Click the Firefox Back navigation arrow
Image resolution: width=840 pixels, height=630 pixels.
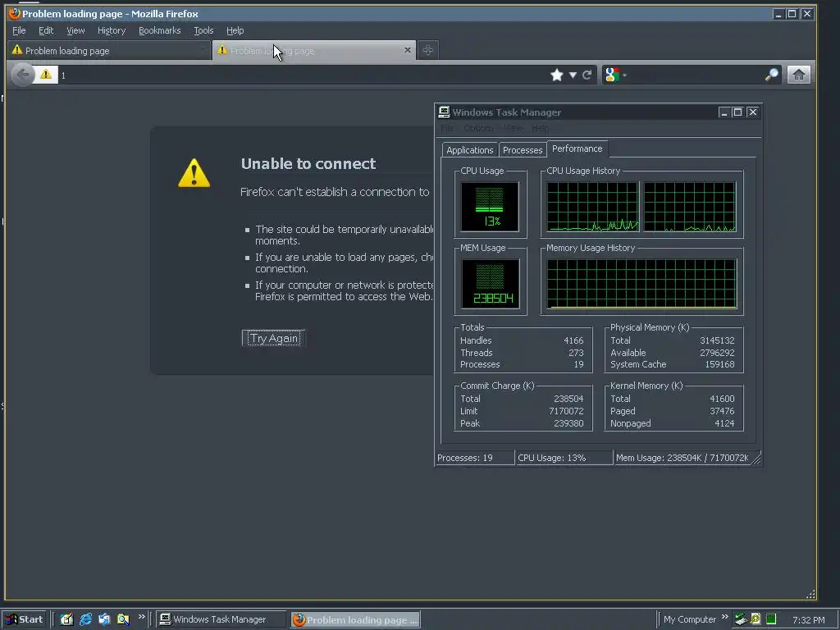point(22,75)
